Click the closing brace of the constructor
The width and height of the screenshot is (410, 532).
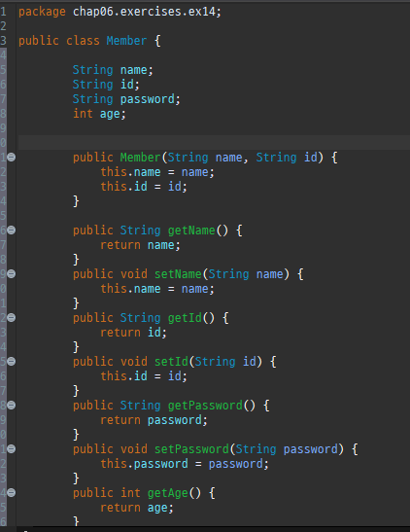pos(76,201)
